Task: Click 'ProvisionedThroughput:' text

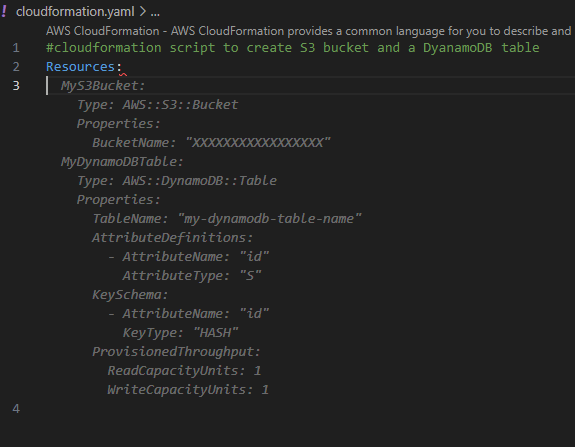Action: [176, 352]
